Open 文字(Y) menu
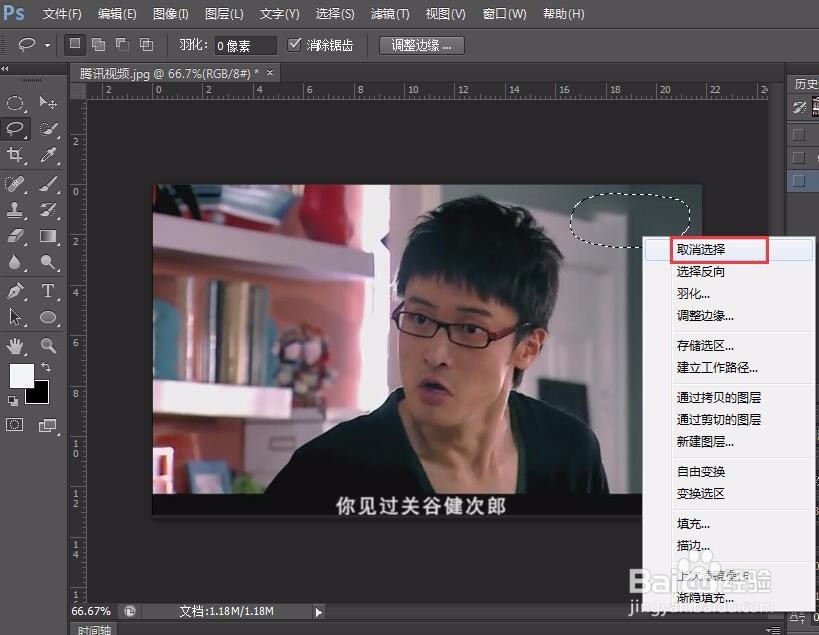The width and height of the screenshot is (819, 635). point(279,14)
